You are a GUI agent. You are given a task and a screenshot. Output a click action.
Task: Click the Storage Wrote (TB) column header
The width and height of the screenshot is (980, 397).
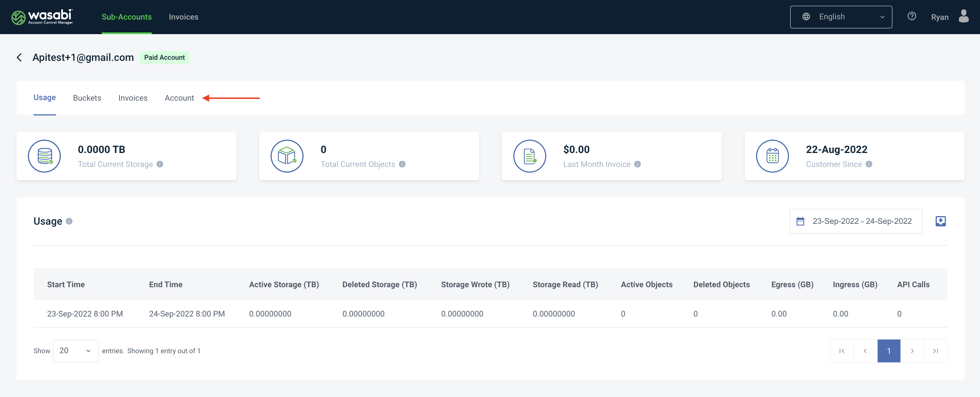(475, 284)
